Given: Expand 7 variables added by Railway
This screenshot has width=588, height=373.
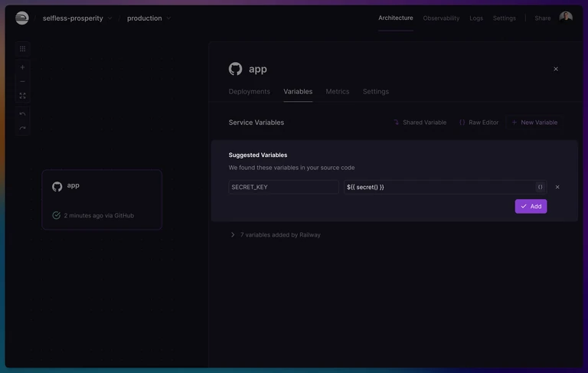Looking at the screenshot, I should point(275,234).
